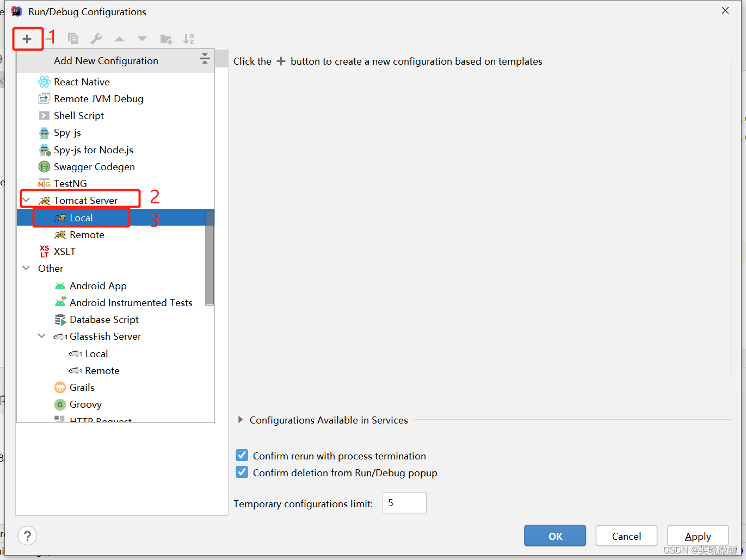746x560 pixels.
Task: Open the help question mark button
Action: [x=27, y=536]
